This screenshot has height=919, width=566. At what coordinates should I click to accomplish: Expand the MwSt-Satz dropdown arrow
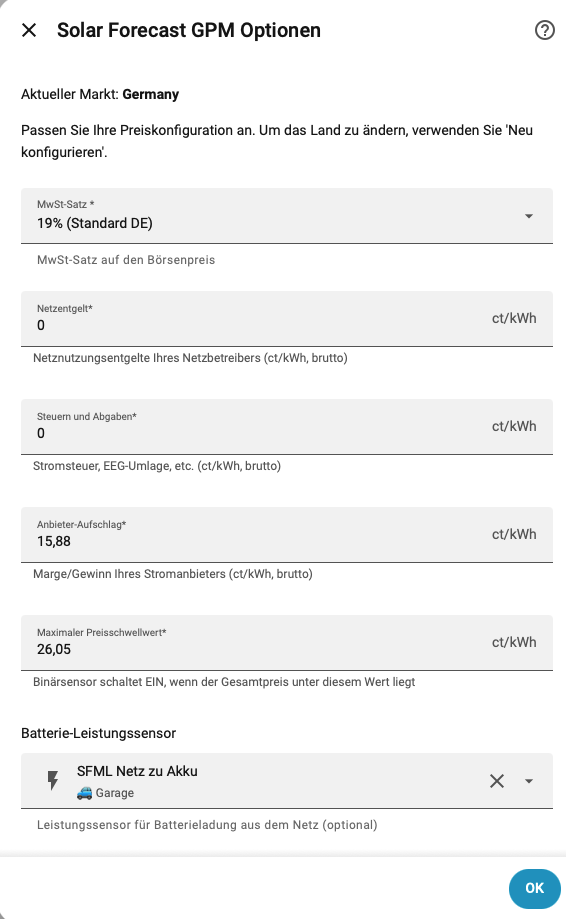tap(529, 216)
